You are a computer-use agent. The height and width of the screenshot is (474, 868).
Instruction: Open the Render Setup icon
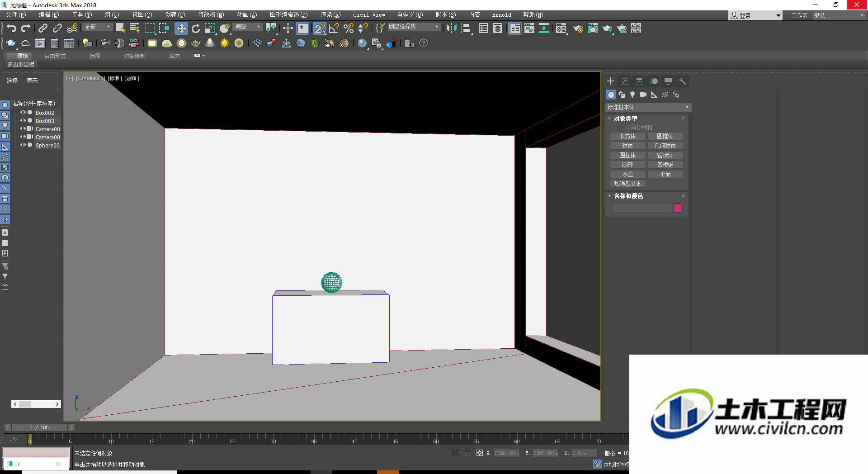578,28
